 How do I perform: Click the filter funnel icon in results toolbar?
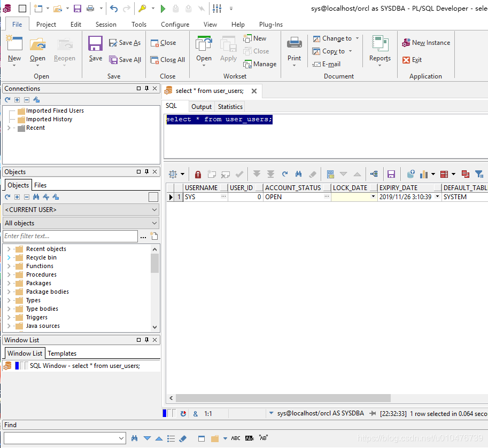[x=479, y=174]
